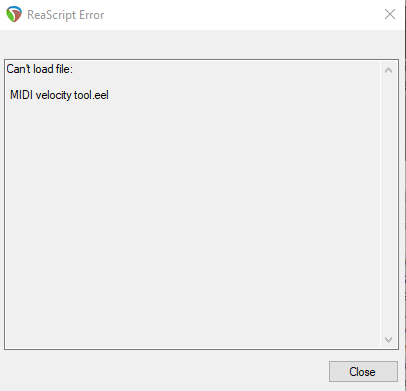The image size is (406, 391).
Task: Click the word "ReaScript" in window title
Action: [x=52, y=15]
